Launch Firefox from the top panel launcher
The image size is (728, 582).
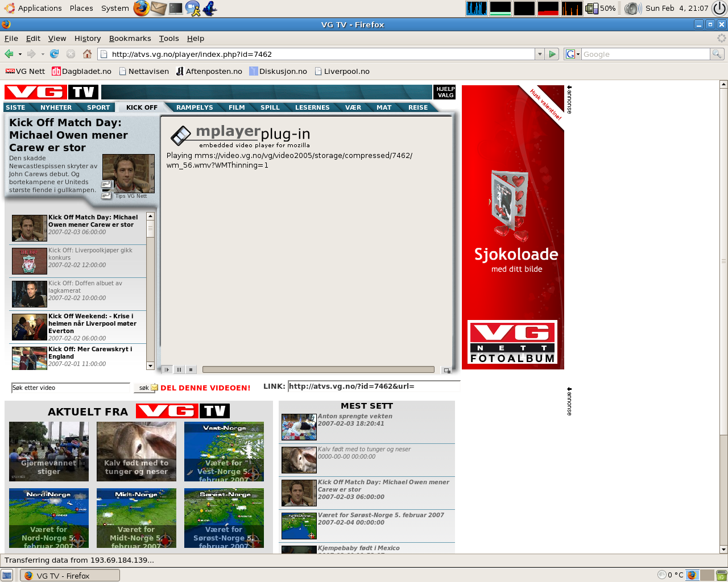tap(142, 8)
